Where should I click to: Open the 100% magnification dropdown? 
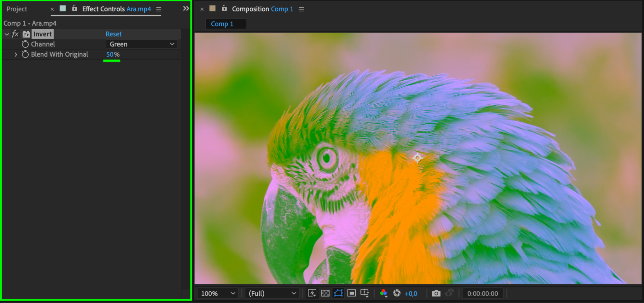tap(218, 293)
